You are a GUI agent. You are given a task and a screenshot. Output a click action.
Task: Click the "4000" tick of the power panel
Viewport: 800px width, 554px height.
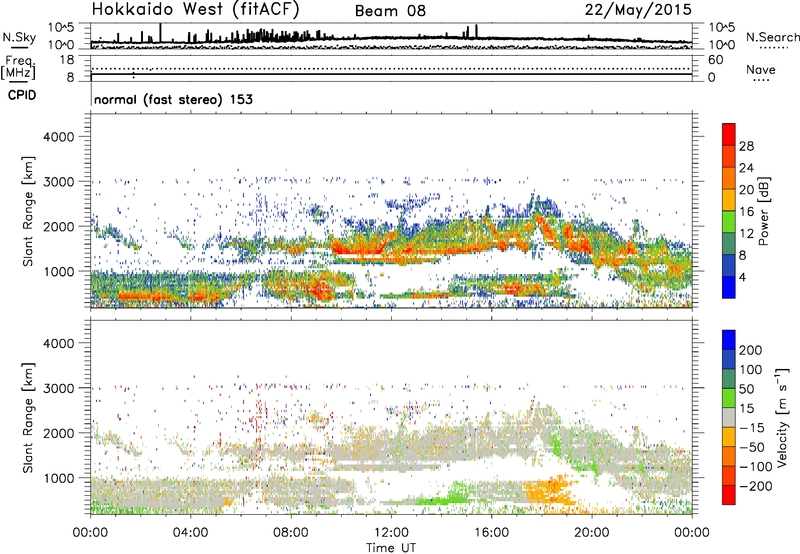58,137
